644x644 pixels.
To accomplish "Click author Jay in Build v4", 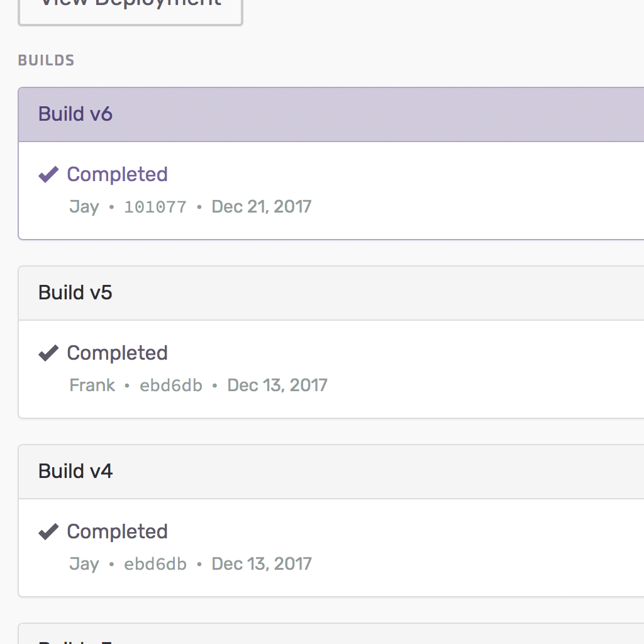I will [84, 564].
